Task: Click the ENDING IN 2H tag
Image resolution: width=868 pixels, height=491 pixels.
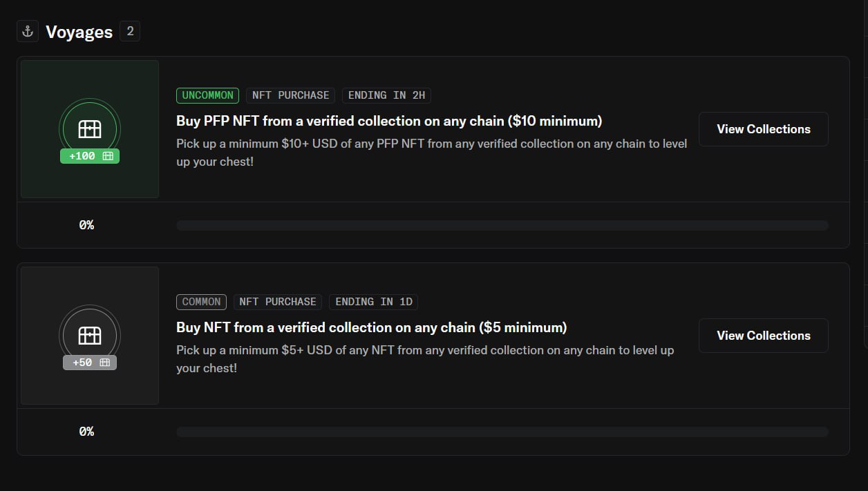Action: click(x=386, y=95)
